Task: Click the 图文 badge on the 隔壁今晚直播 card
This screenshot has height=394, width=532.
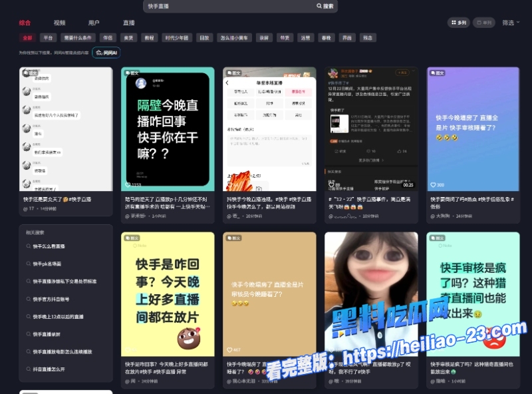Action: tap(132, 73)
